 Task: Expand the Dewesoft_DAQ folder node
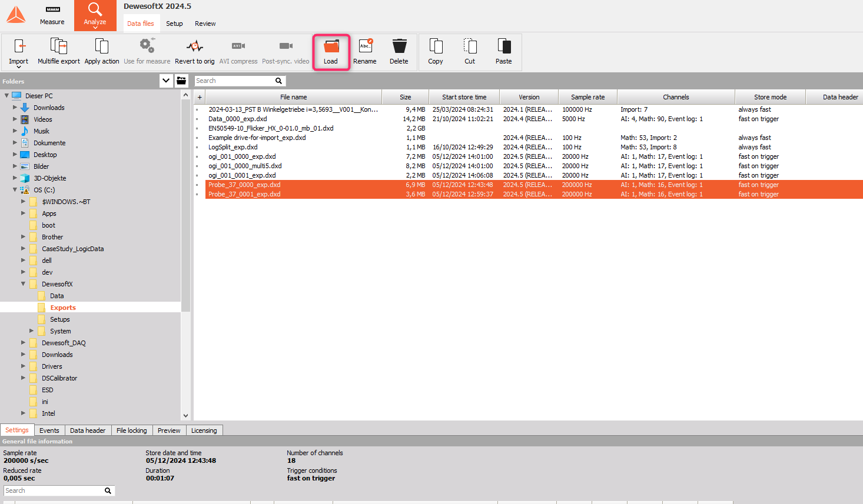coord(23,343)
